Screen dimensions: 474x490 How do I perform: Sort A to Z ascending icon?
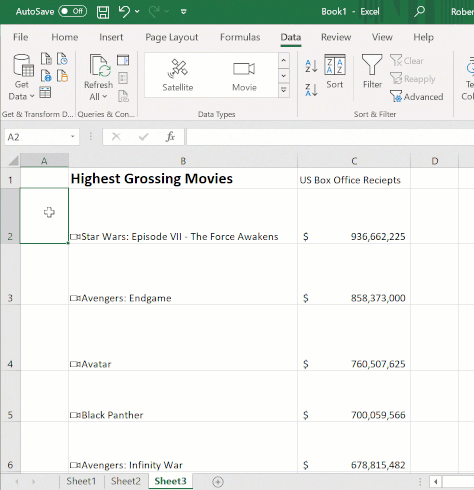(x=311, y=66)
